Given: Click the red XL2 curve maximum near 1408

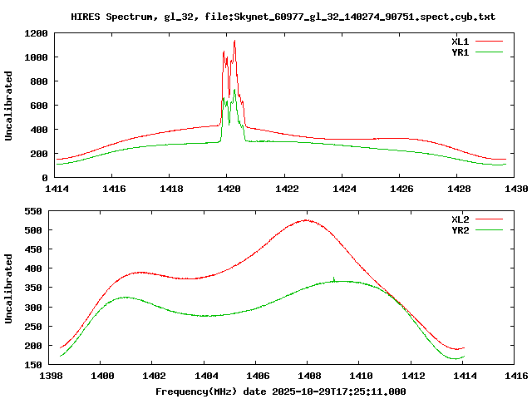Looking at the screenshot, I should pyautogui.click(x=306, y=220).
